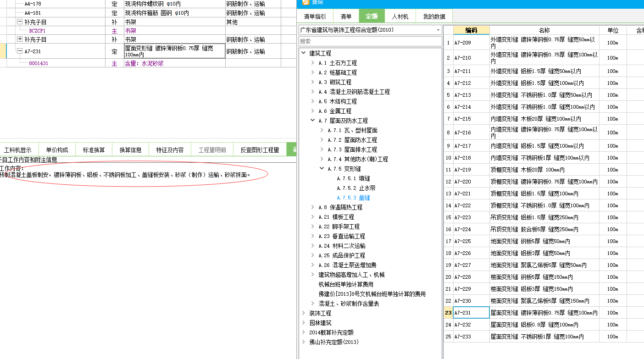The width and height of the screenshot is (644, 359).
Task: Click the 搜索 search field
Action: (x=370, y=41)
